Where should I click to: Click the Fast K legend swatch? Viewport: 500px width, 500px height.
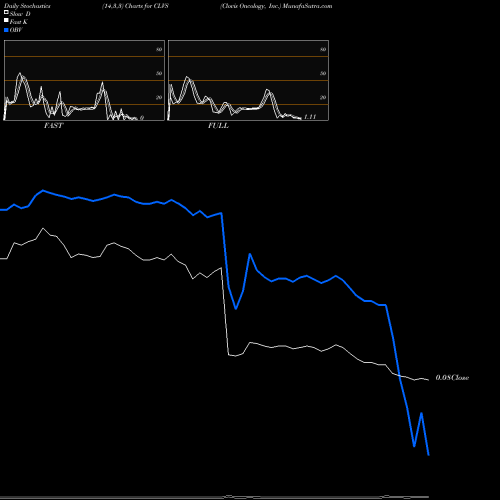(6, 20)
